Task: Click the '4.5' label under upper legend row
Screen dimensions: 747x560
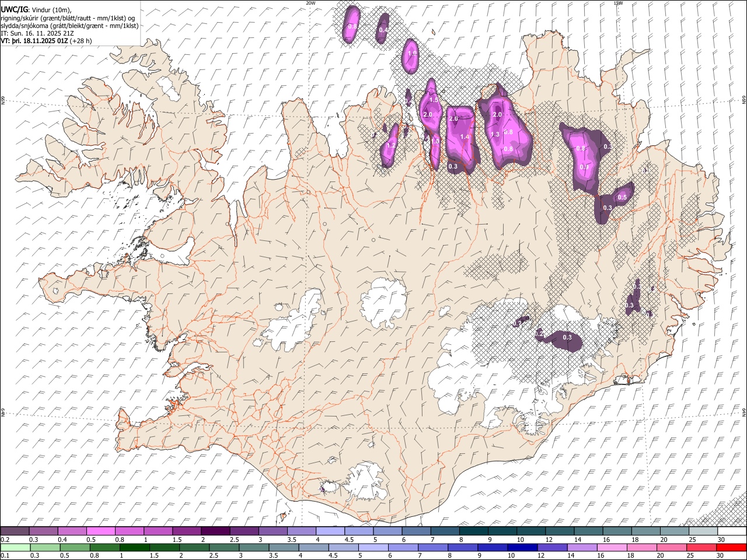Action: pyautogui.click(x=349, y=540)
